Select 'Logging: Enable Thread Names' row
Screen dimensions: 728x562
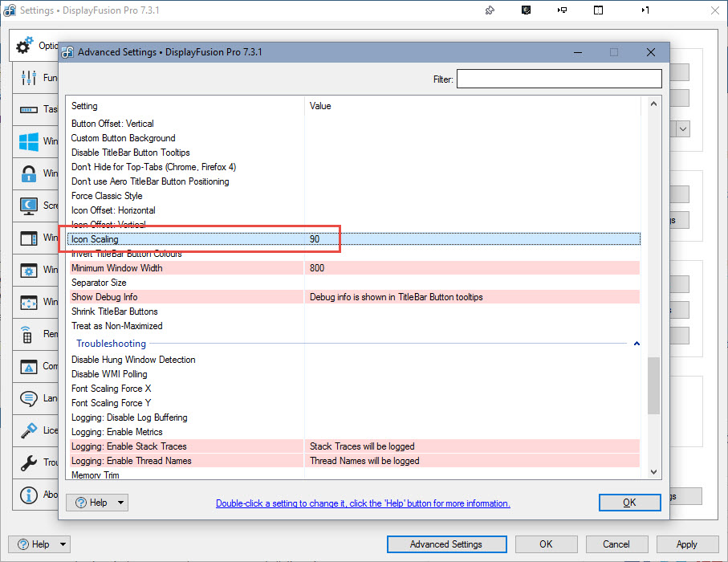pos(354,461)
